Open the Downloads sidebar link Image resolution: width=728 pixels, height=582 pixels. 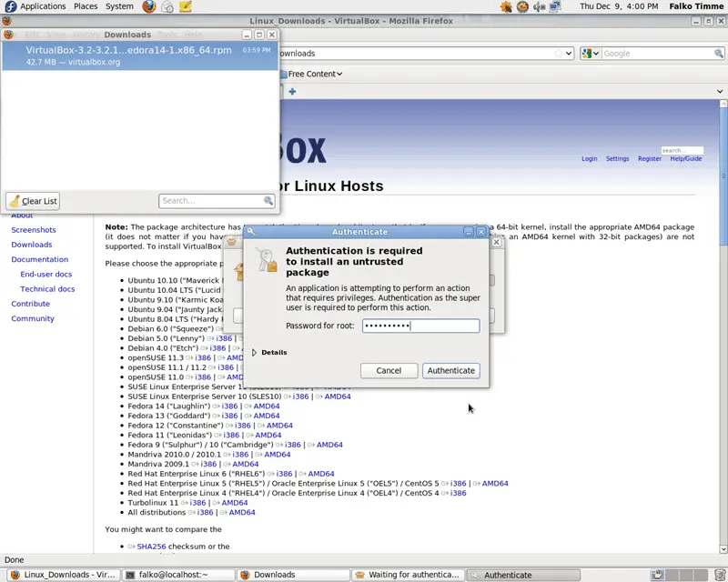click(x=32, y=245)
